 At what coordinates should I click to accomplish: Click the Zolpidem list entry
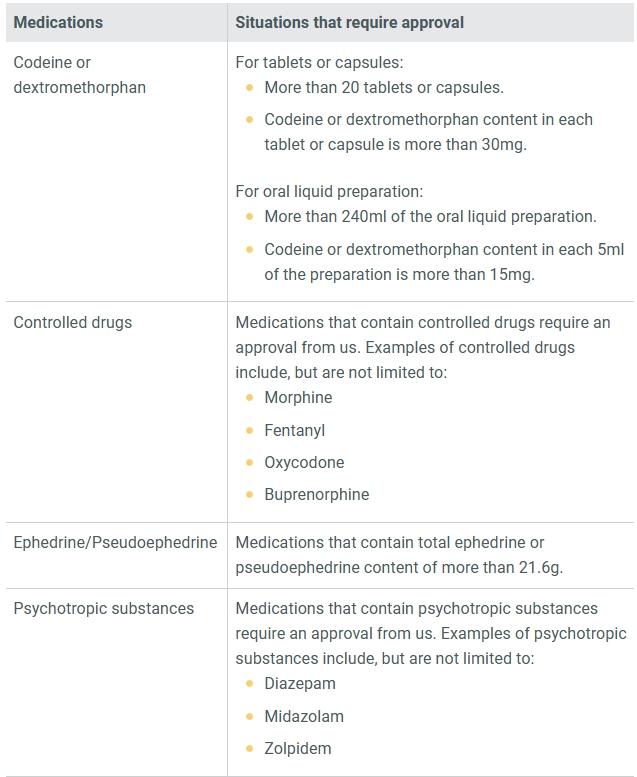coord(298,748)
